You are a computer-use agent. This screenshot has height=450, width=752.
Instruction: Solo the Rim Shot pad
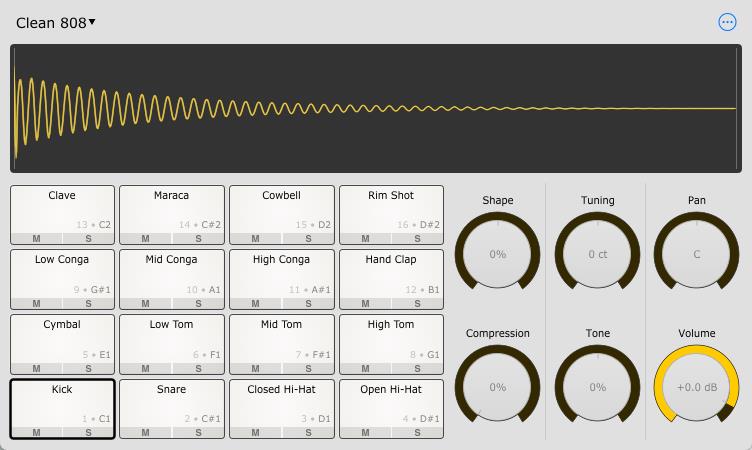click(x=417, y=238)
